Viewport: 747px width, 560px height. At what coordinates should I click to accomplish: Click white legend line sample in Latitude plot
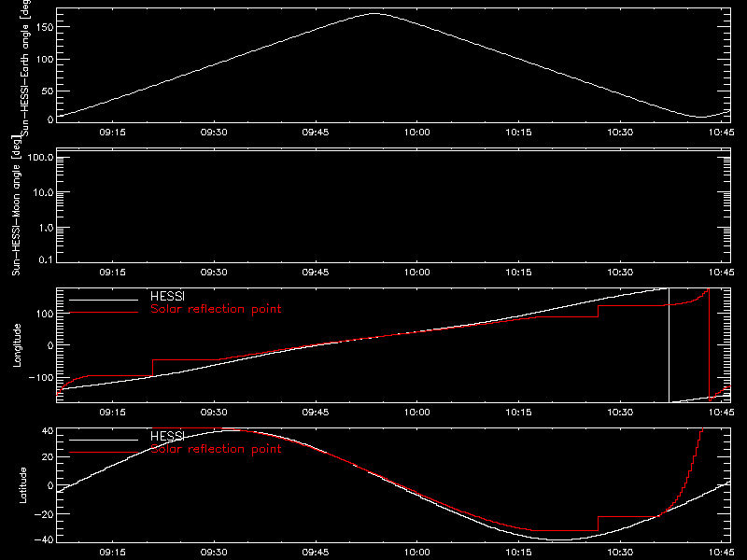coord(104,440)
